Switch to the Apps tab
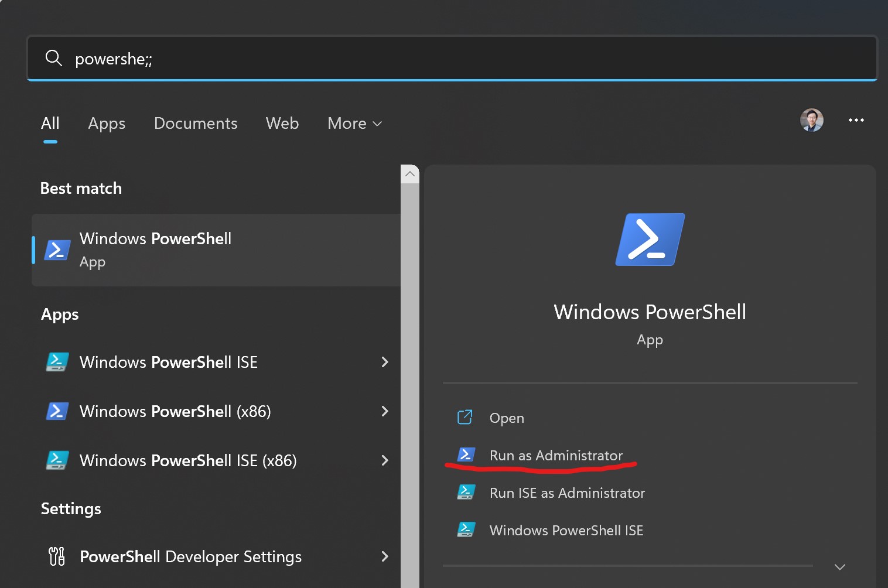 click(107, 124)
